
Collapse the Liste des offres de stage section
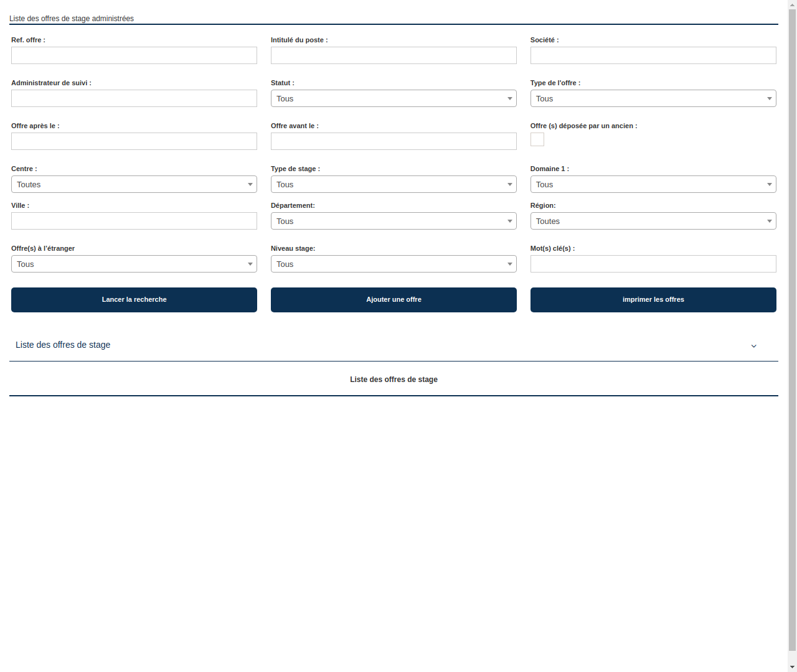click(x=753, y=346)
